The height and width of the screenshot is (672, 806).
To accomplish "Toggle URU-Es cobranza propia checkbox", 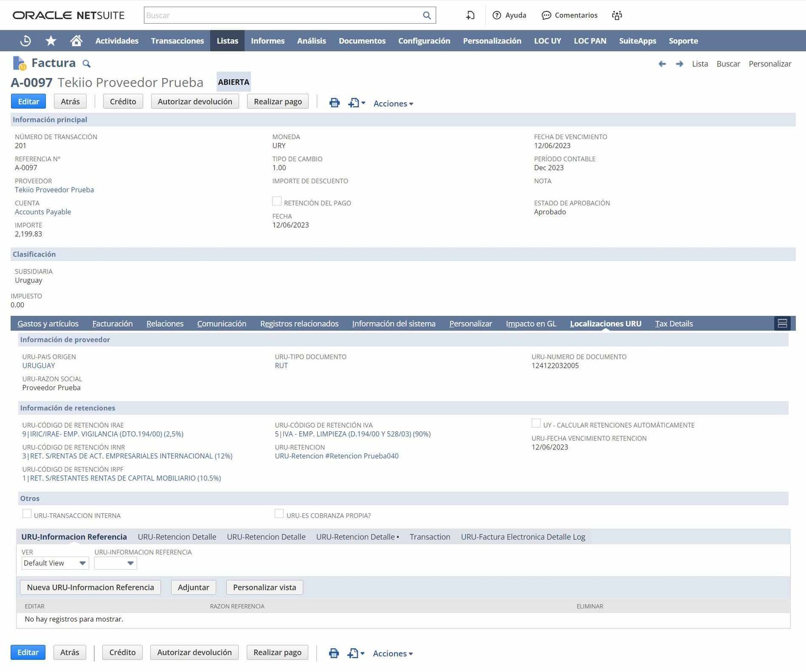I will 279,513.
